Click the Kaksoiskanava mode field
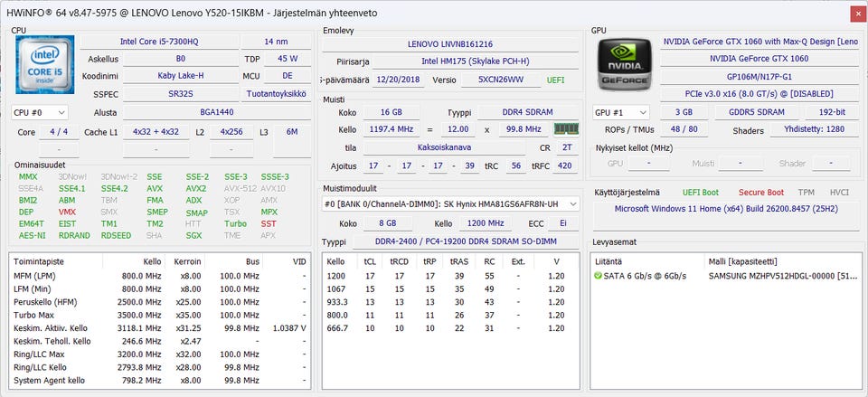Viewport: 868px width, 397px height. pyautogui.click(x=444, y=147)
